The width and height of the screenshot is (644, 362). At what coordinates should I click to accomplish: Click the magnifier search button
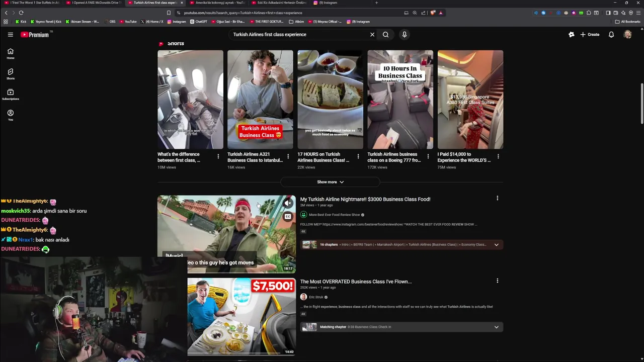point(385,35)
